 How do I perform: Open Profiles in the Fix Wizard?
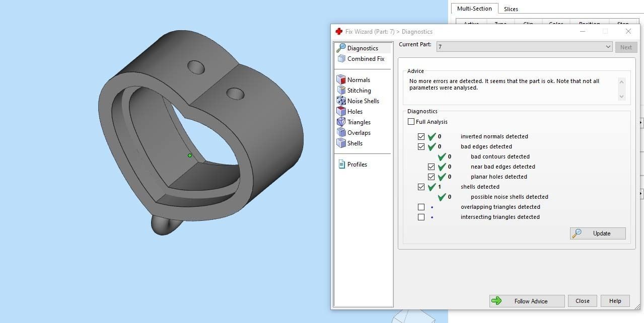(352, 165)
